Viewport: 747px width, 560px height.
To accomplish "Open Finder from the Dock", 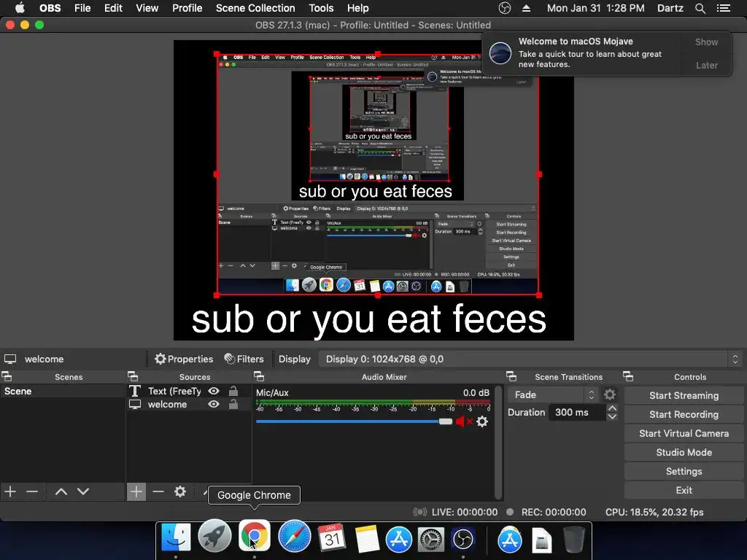I will point(176,538).
